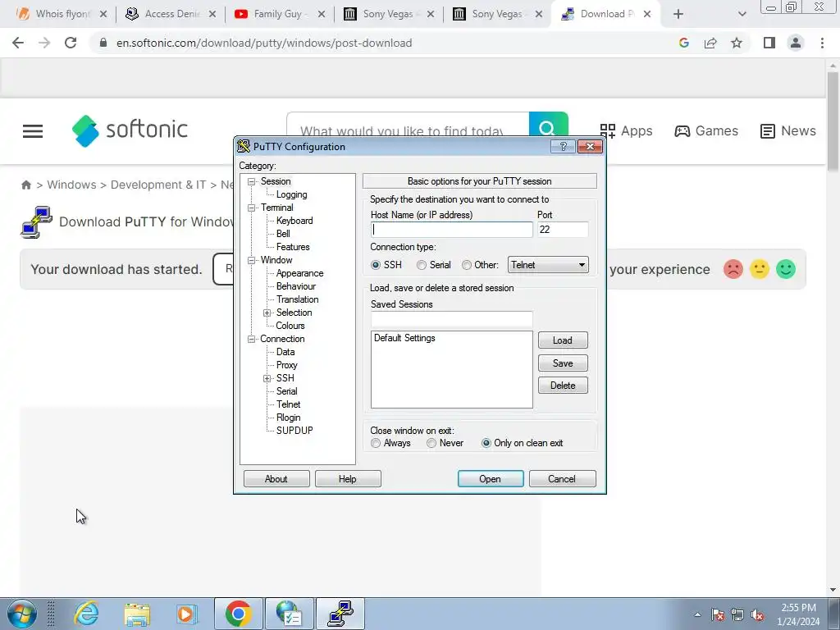Expand the Selection tree node
Screen dimensions: 840x630
tap(267, 313)
